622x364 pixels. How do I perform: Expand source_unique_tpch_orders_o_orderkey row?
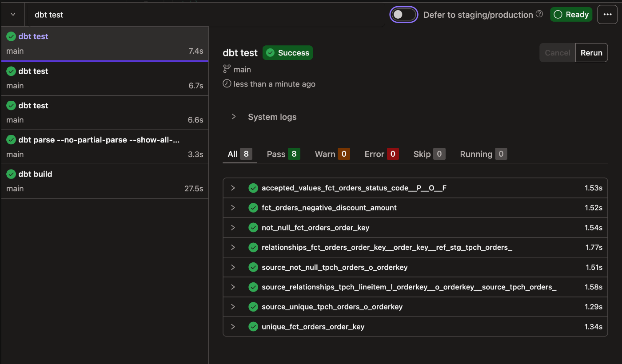click(233, 307)
